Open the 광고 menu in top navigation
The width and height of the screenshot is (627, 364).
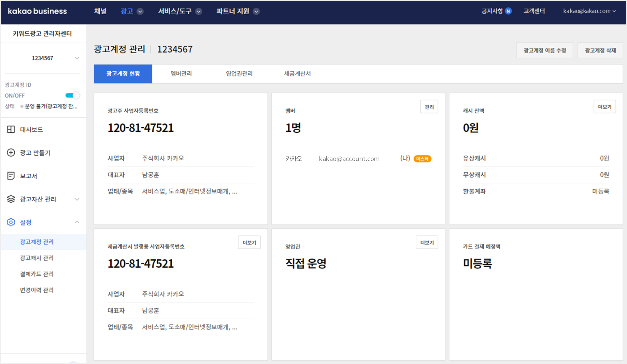127,11
